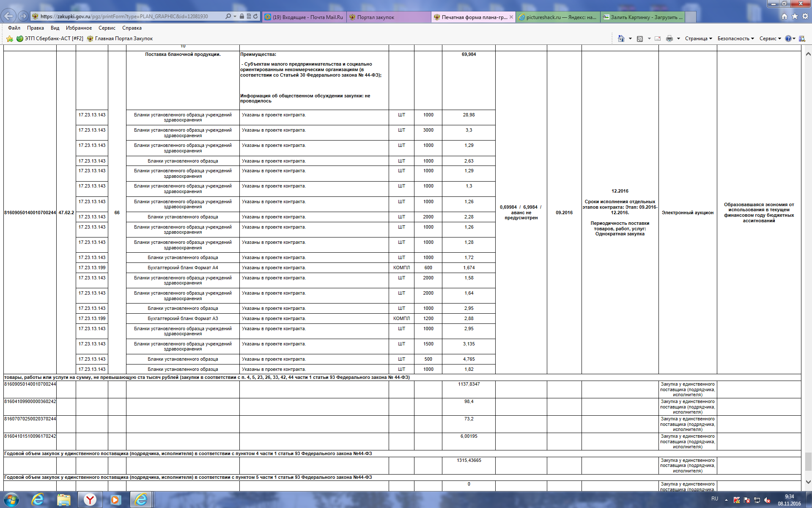Click the command bar Home page icon
The width and height of the screenshot is (812, 508).
(621, 39)
